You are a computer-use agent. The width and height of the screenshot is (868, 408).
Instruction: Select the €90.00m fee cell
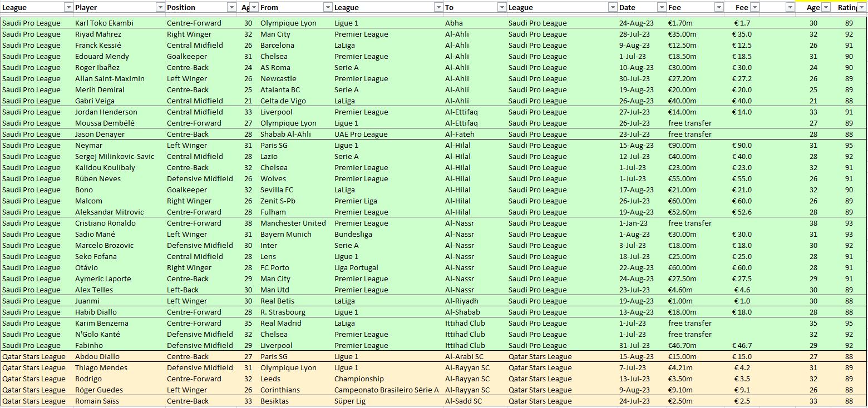682,145
